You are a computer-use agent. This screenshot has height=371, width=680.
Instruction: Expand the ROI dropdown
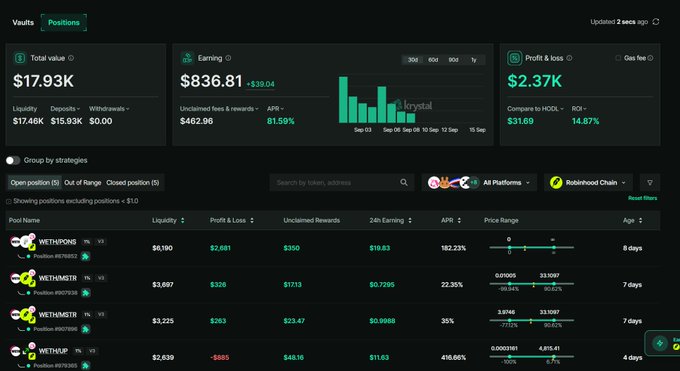[579, 108]
